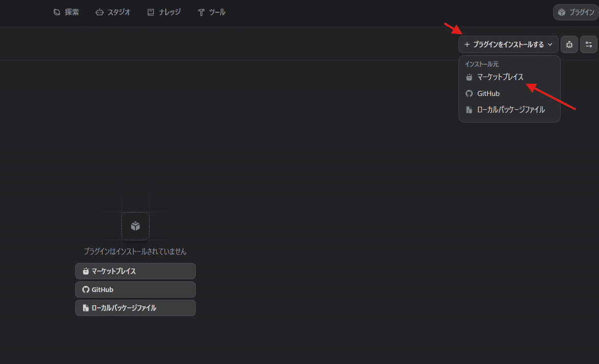Switch to the スタジオ tab label
The width and height of the screenshot is (599, 364).
119,12
